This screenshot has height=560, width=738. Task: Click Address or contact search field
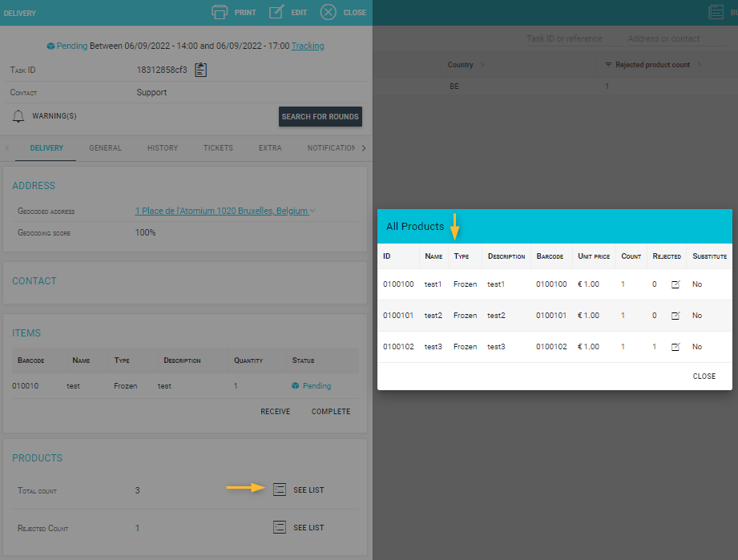tap(675, 38)
